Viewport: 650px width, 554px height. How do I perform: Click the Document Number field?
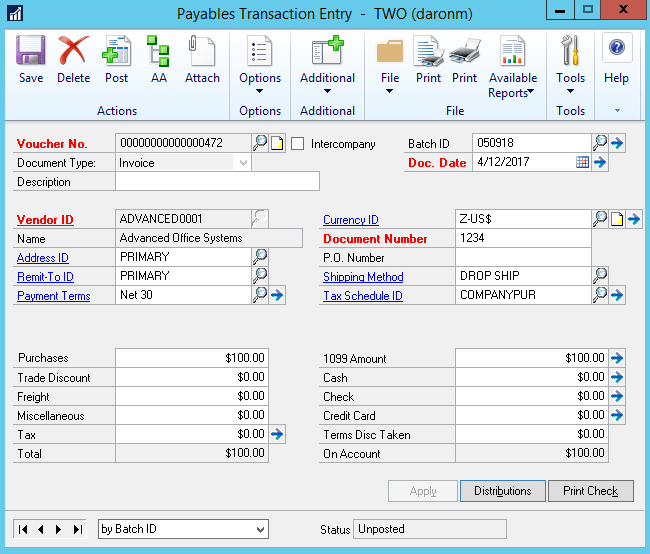[x=523, y=238]
